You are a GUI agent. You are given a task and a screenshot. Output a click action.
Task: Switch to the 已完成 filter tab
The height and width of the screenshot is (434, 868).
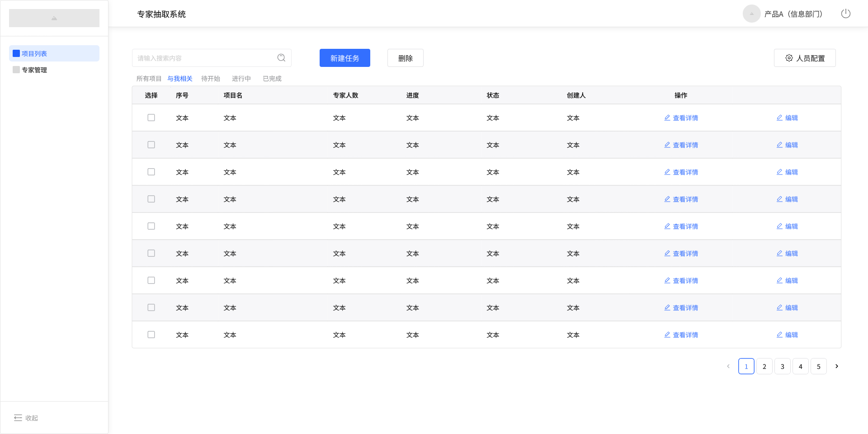(x=272, y=79)
